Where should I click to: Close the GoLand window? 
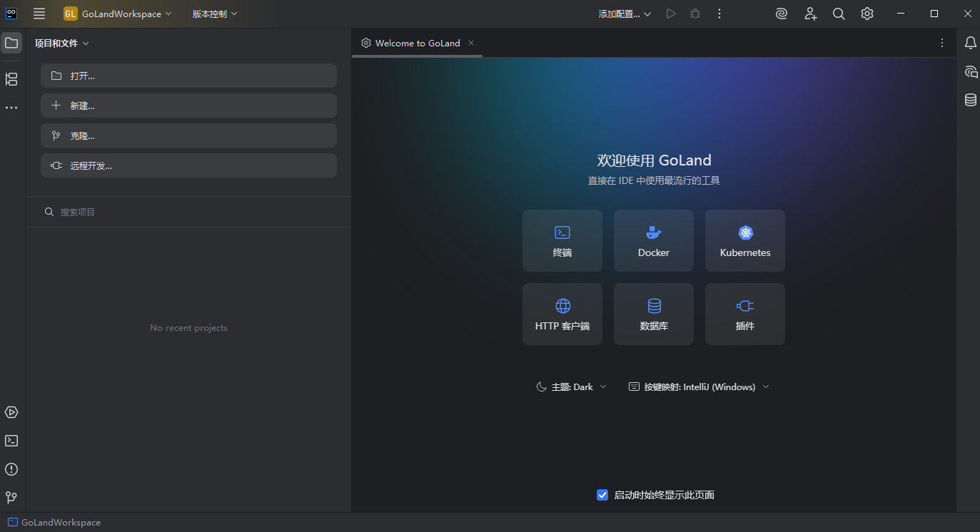click(x=967, y=14)
